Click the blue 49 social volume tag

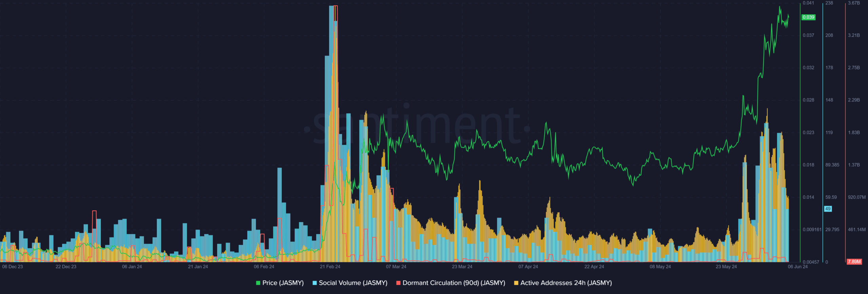tap(828, 209)
